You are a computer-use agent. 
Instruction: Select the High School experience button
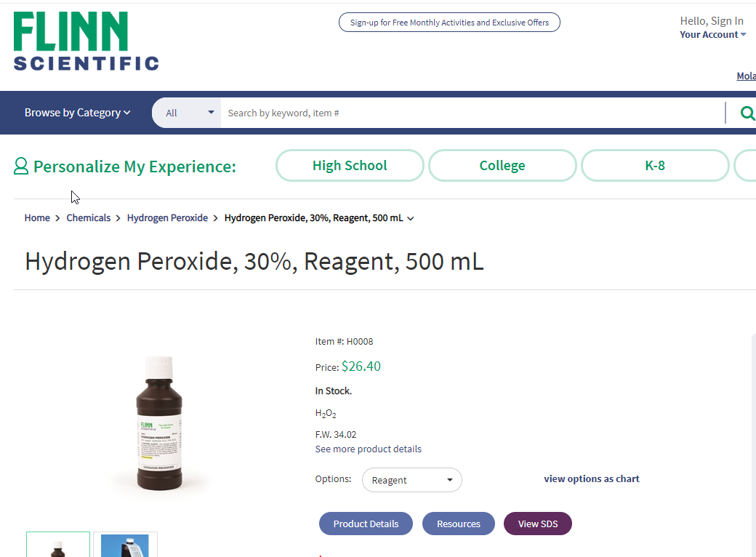[x=350, y=165]
